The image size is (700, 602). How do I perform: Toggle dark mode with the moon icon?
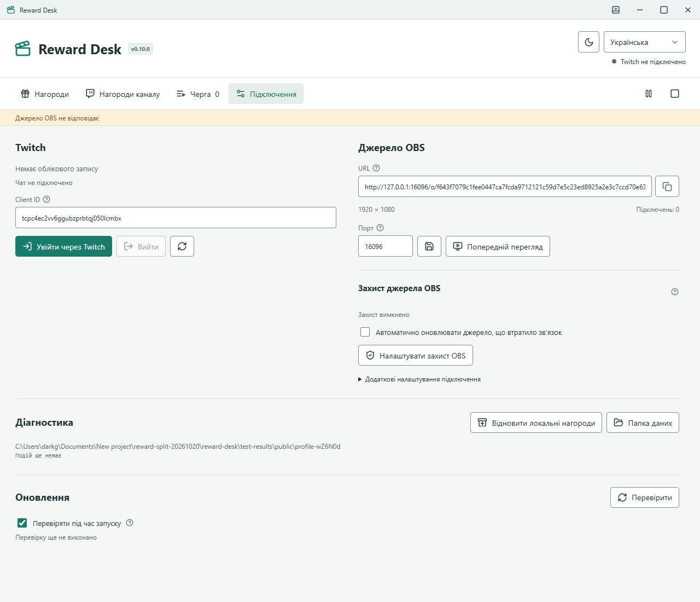588,42
